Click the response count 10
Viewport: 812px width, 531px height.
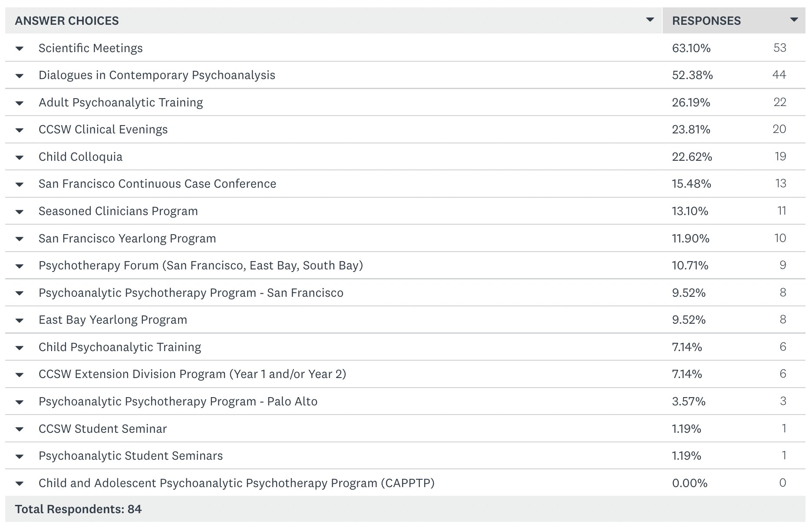(x=780, y=238)
